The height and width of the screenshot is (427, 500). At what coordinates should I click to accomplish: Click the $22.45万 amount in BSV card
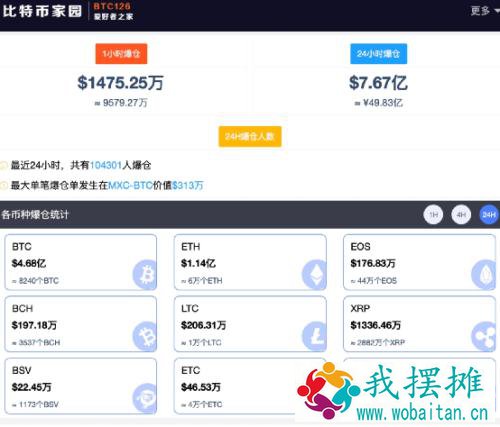pyautogui.click(x=32, y=387)
